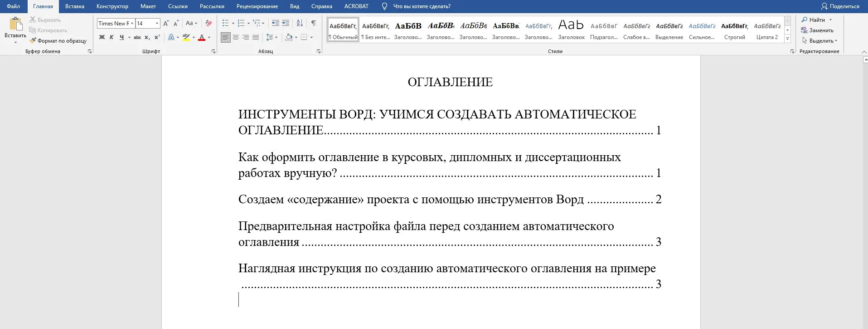Click the multilevel list icon
Screen dimensions: 868x329
256,23
